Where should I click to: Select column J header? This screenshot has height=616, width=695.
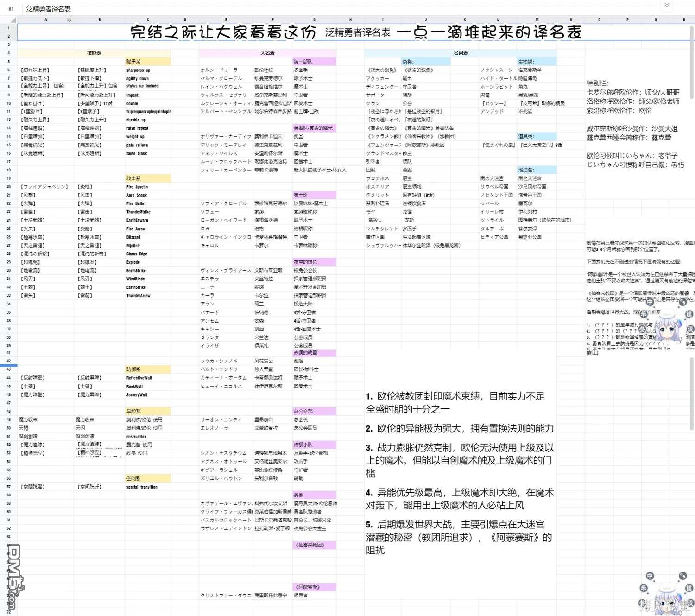point(426,19)
